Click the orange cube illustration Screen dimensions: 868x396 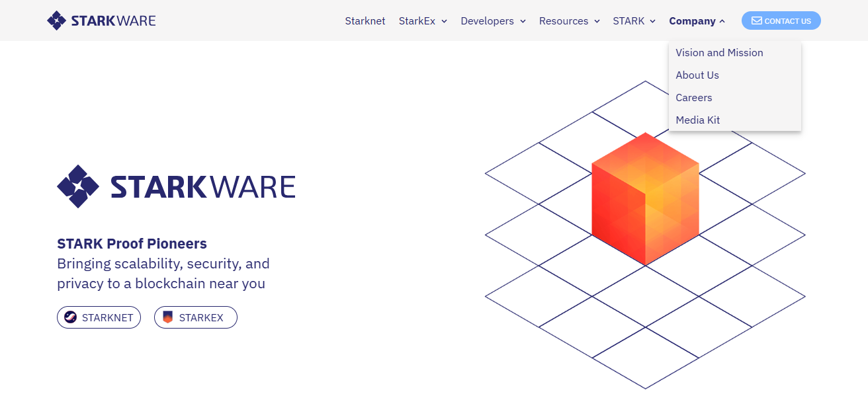(645, 198)
